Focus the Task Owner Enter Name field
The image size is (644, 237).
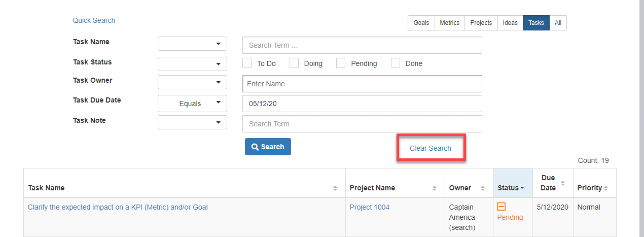point(362,84)
